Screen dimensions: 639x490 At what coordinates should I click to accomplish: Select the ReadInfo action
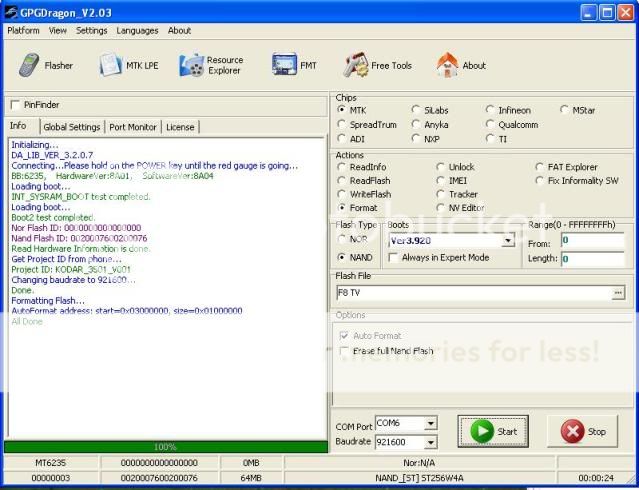[342, 167]
